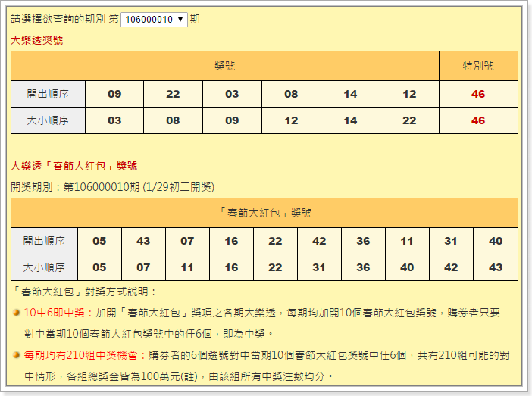This screenshot has height=396, width=532.
Task: Select number 40 in 春節大紅包 開出順序 row
Action: click(496, 241)
